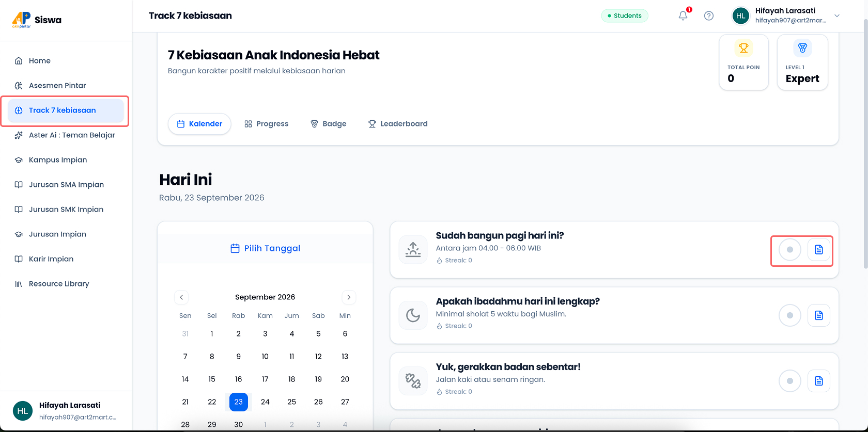868x432 pixels.
Task: Open the help question mark icon
Action: click(x=709, y=15)
